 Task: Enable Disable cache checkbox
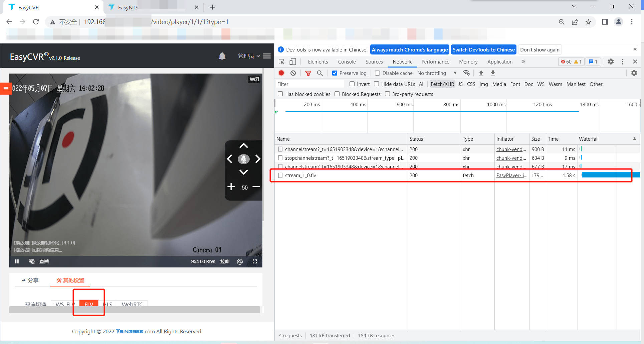[x=378, y=73]
